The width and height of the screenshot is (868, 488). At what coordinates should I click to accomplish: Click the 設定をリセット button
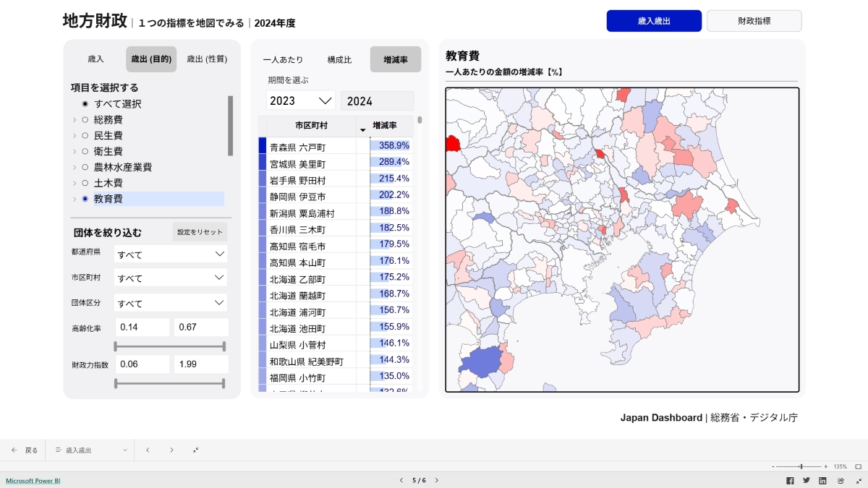pos(200,232)
